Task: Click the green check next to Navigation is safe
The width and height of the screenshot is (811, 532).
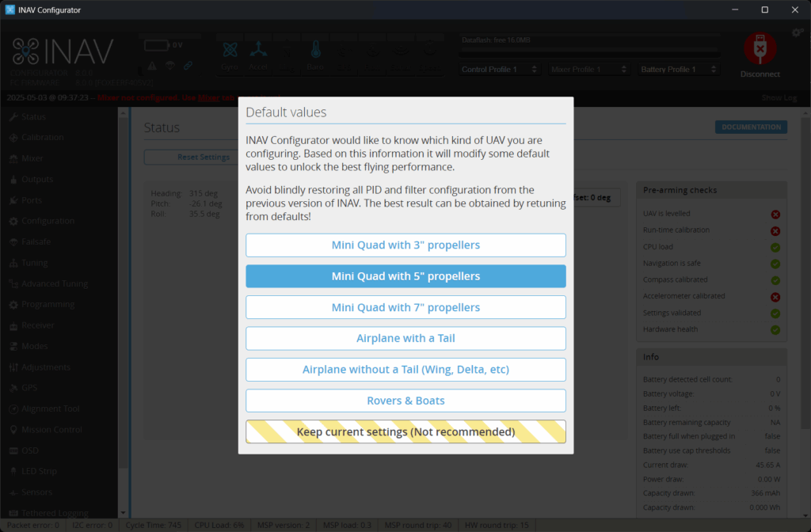Action: (775, 264)
